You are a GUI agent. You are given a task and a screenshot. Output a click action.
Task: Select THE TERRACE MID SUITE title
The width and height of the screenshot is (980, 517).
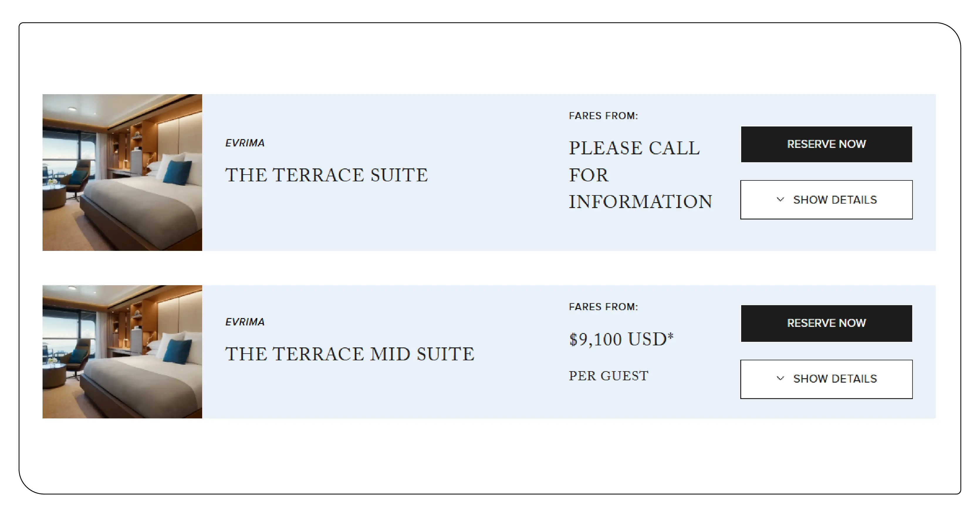349,354
